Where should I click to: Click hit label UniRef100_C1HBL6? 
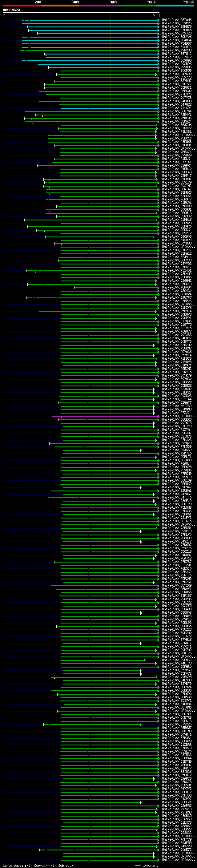pos(177,220)
